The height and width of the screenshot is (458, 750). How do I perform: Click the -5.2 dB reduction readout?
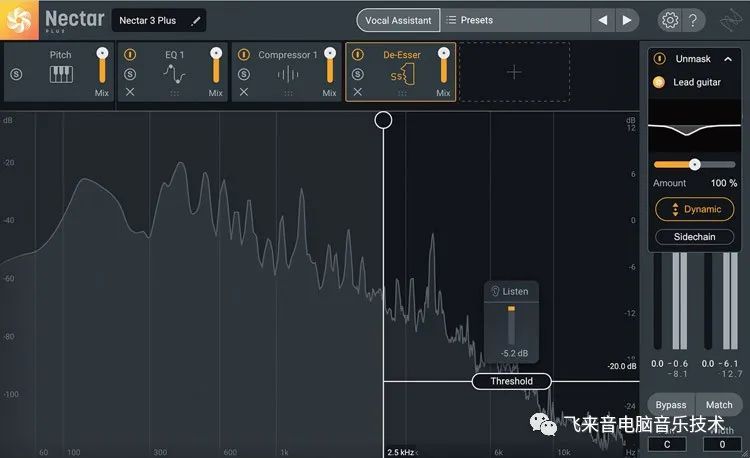click(x=515, y=353)
